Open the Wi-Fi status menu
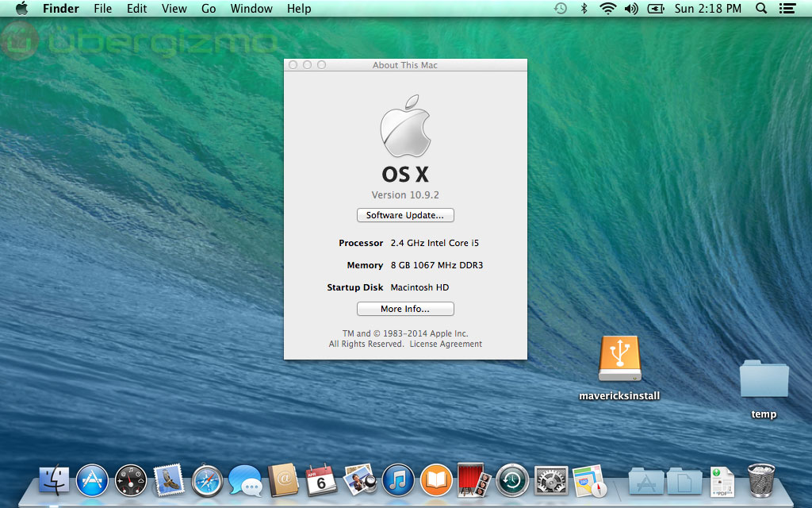This screenshot has height=508, width=812. [607, 9]
